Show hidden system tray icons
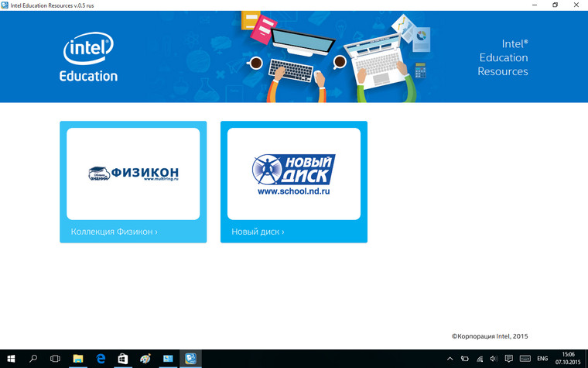The width and height of the screenshot is (588, 368). tap(450, 359)
